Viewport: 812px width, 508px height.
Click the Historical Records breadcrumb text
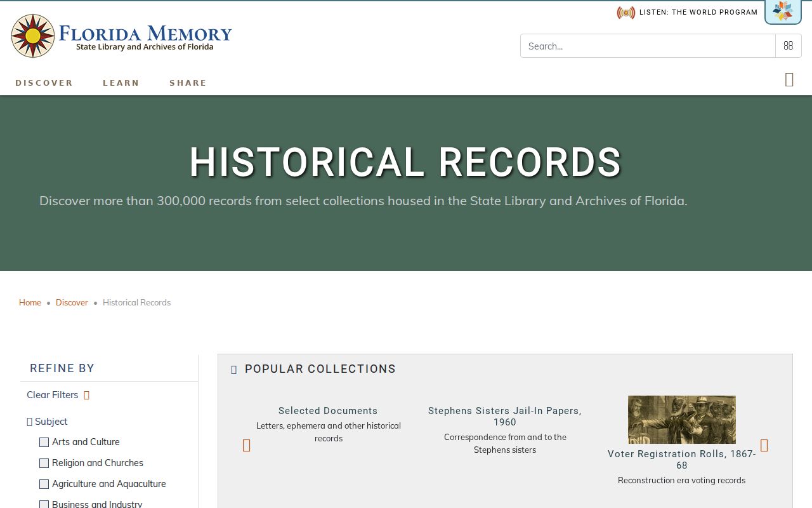(136, 302)
